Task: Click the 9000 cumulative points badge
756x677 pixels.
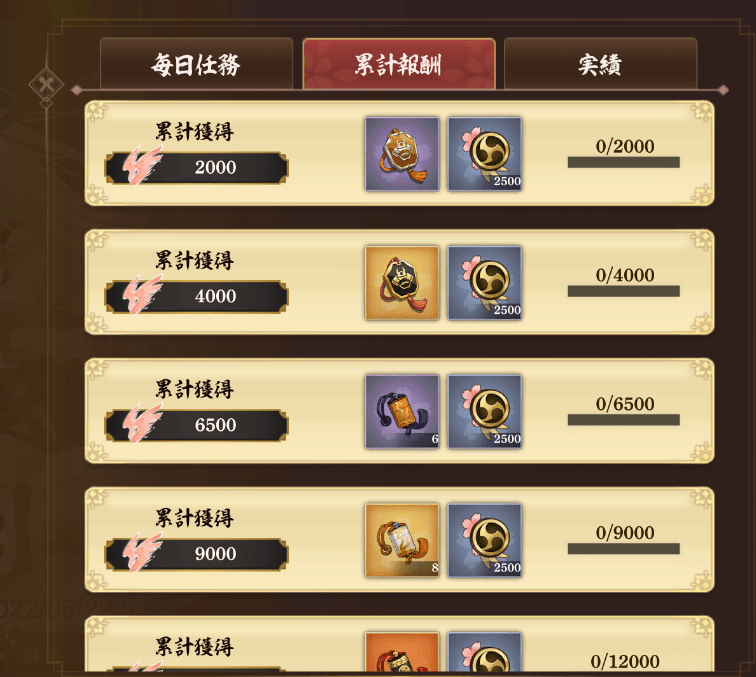Action: [x=196, y=554]
